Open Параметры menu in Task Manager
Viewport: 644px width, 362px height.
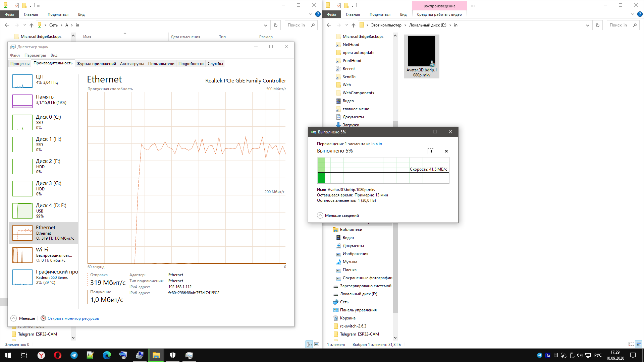point(35,55)
